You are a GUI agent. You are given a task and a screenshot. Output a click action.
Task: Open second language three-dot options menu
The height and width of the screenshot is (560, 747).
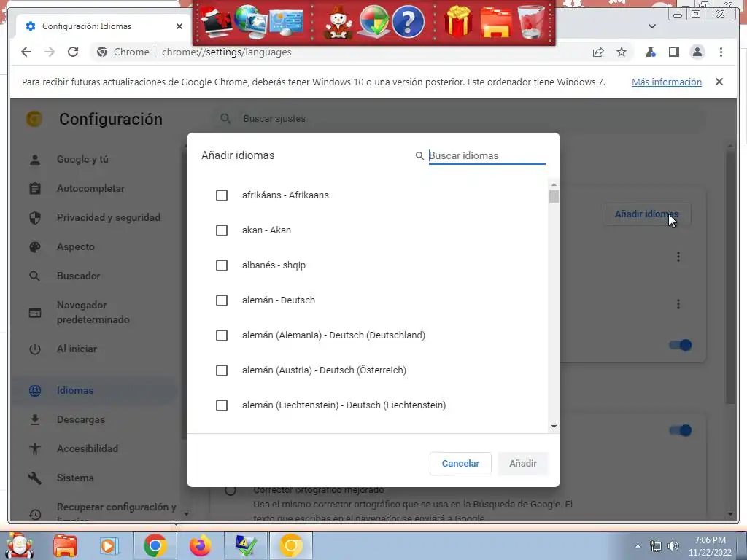click(x=678, y=304)
